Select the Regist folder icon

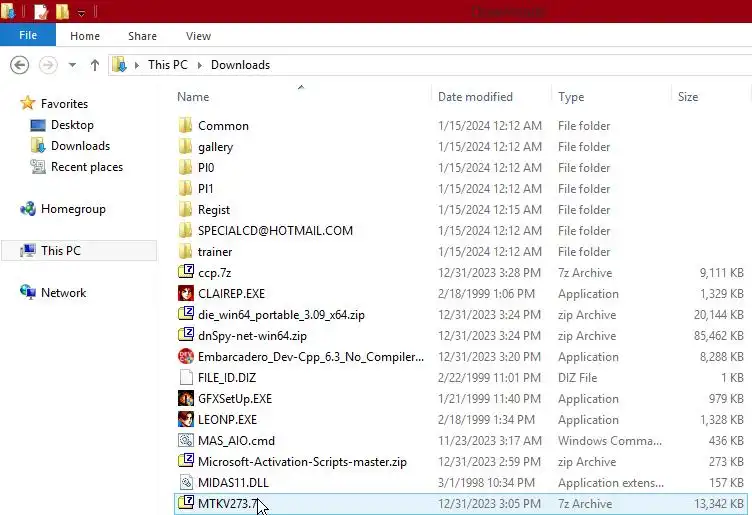185,209
